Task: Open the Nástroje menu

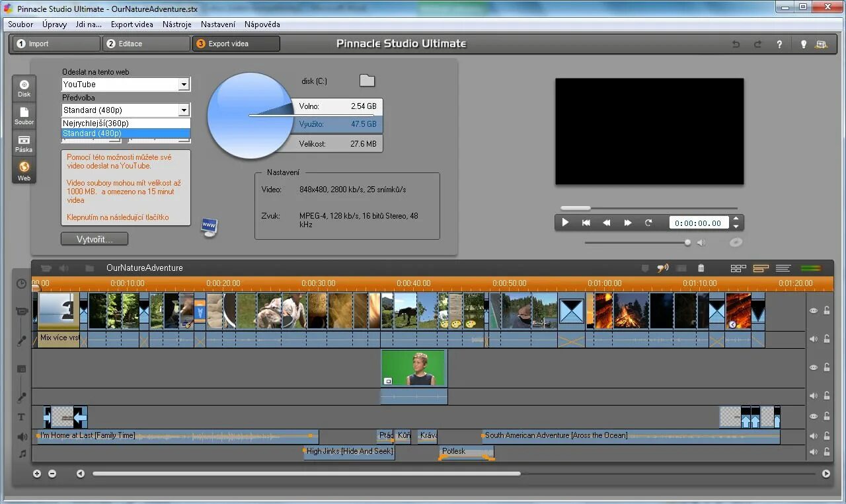Action: (x=177, y=24)
